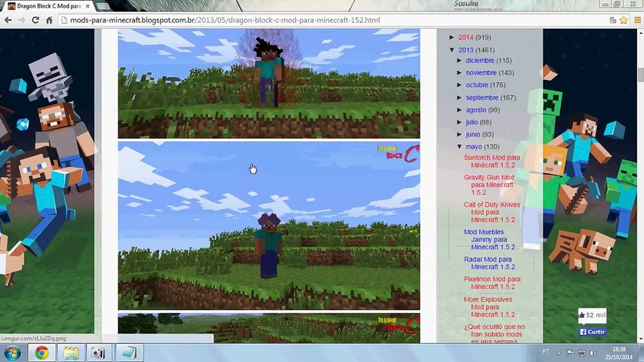Select the Dragon Block C Mod tab
The height and width of the screenshot is (362, 644).
pos(48,6)
